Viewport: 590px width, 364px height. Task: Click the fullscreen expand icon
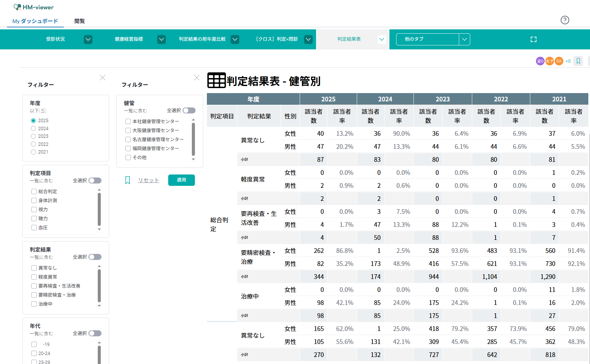(x=533, y=39)
